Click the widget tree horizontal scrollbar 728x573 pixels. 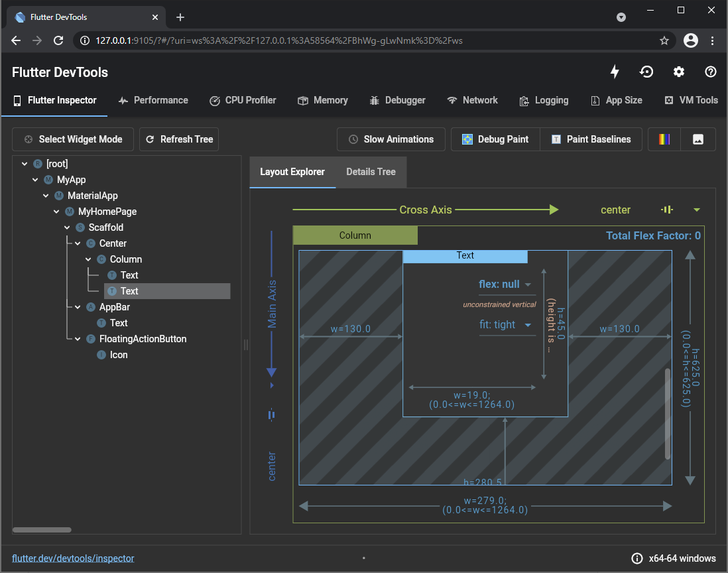pyautogui.click(x=42, y=530)
